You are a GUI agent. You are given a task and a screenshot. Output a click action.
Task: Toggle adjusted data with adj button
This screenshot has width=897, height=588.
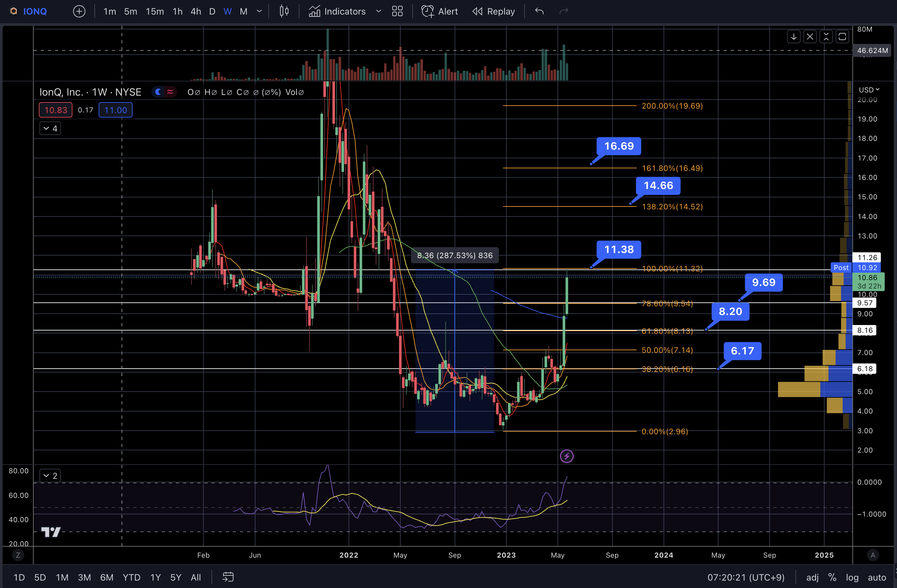tap(812, 577)
